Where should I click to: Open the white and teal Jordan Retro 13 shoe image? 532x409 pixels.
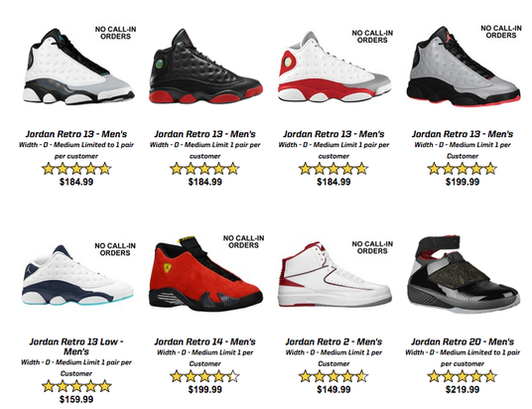pyautogui.click(x=78, y=67)
